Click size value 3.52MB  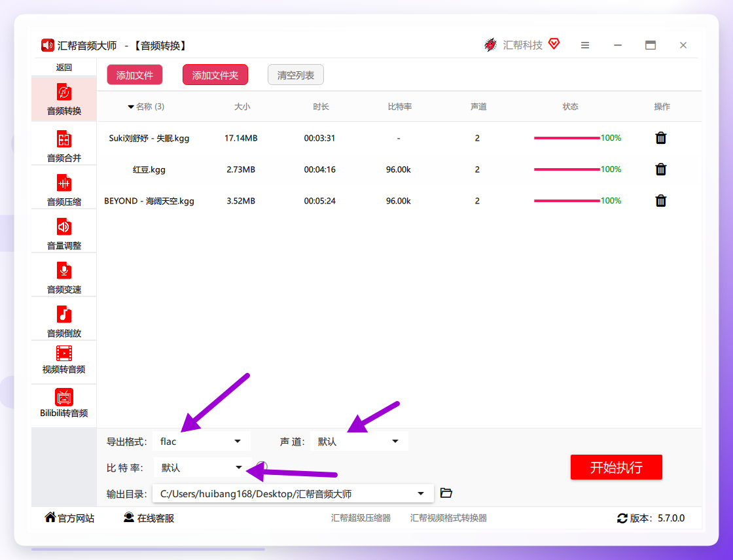point(241,201)
